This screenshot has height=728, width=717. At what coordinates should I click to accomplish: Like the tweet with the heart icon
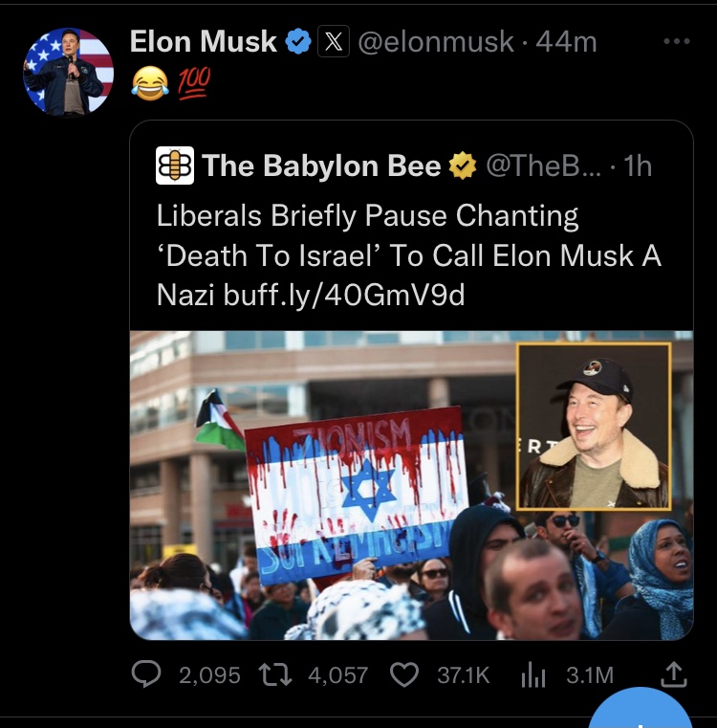tap(406, 674)
